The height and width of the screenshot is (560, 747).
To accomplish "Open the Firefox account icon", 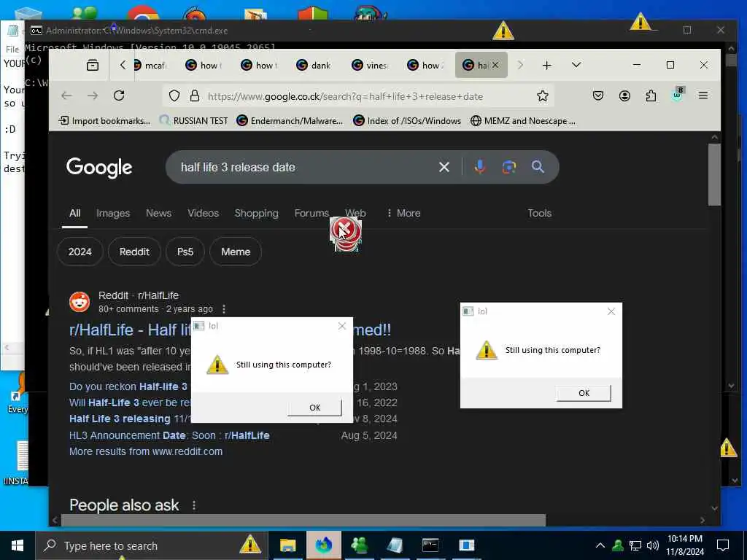I will (624, 96).
